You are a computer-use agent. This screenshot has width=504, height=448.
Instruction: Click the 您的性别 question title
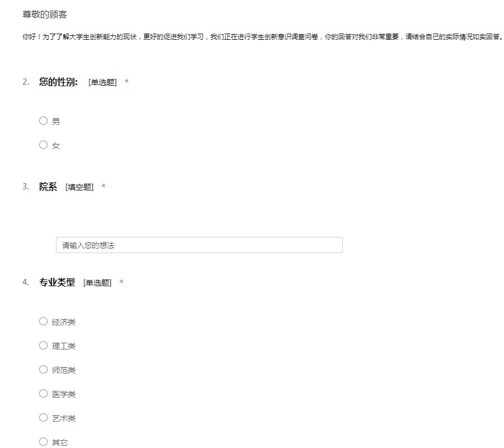[58, 82]
